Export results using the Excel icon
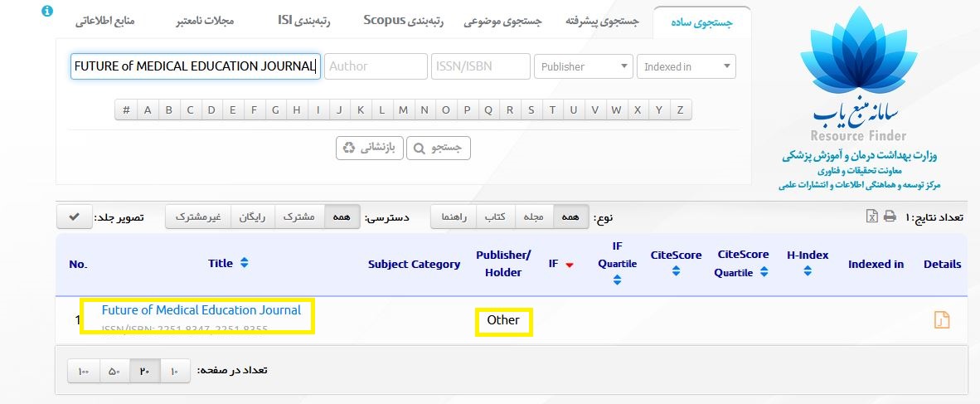The image size is (980, 404). coord(871,217)
